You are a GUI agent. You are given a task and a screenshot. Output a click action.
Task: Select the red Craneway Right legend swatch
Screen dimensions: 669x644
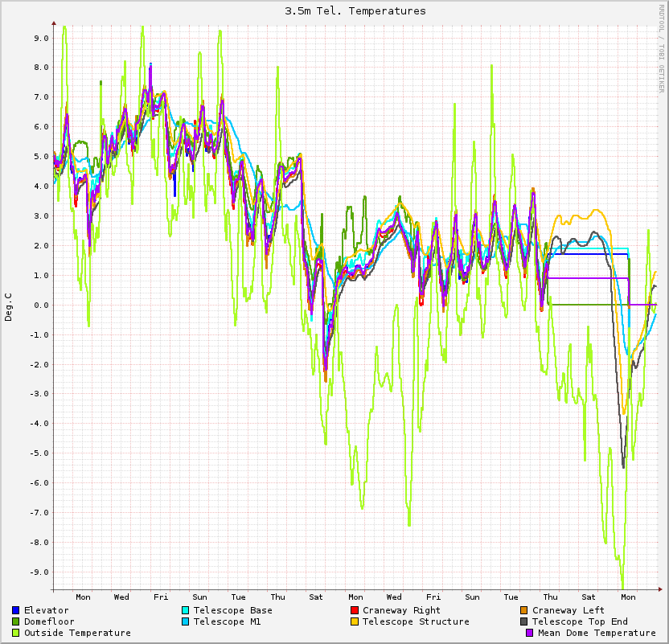355,610
